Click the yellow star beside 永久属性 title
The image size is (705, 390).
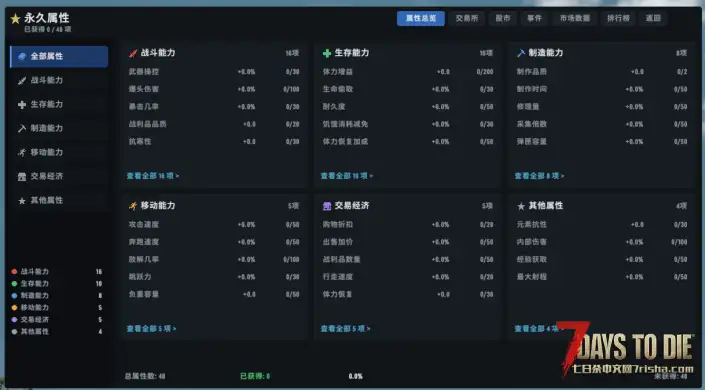pos(15,18)
